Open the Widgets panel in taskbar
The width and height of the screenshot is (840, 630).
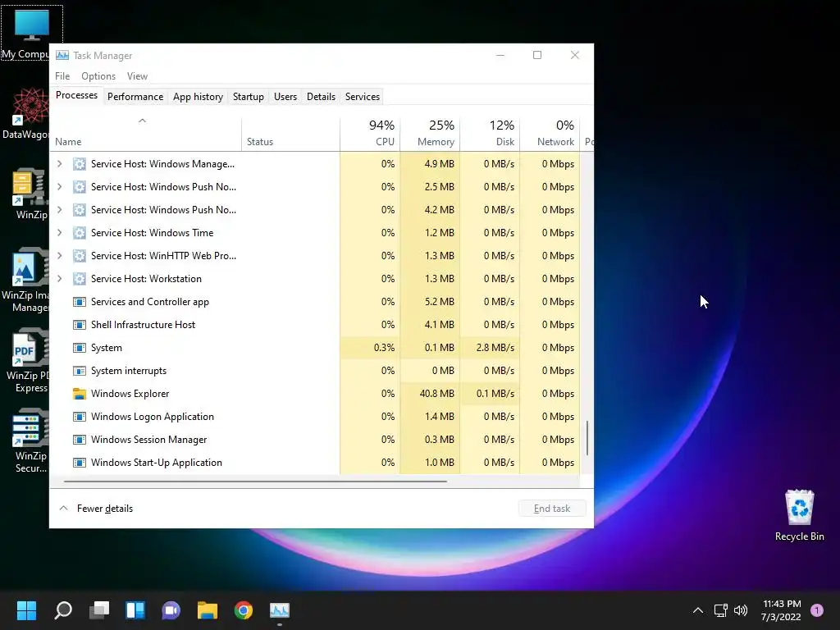click(135, 610)
